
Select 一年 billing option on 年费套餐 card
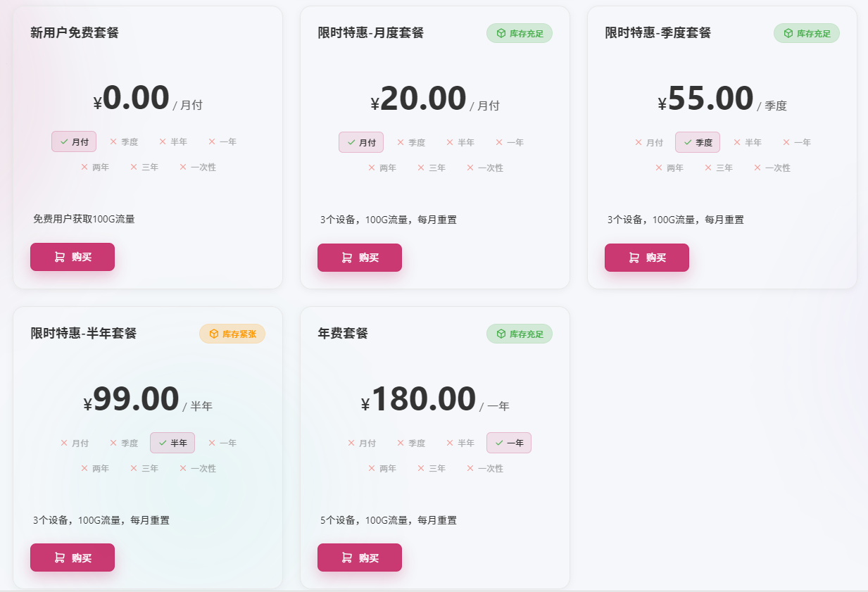click(x=509, y=443)
